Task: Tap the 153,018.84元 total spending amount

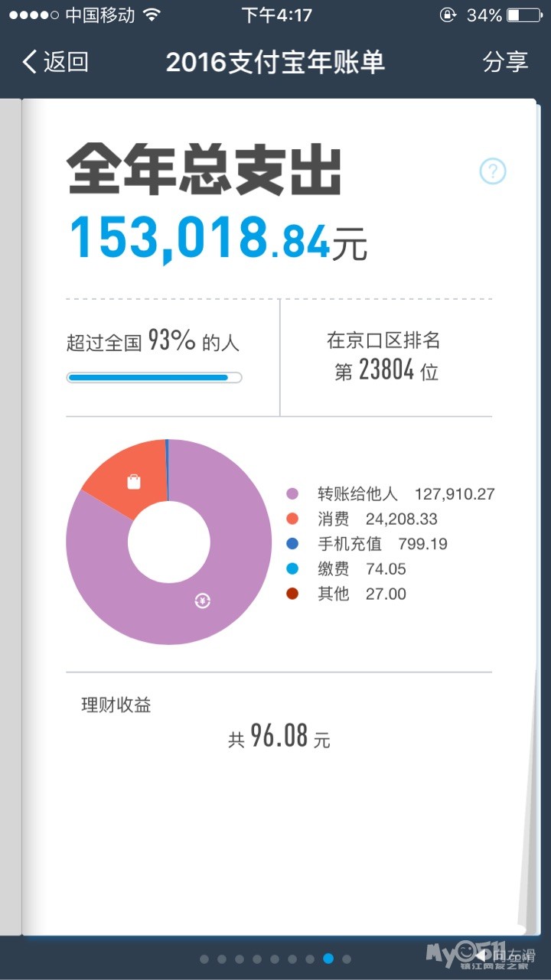Action: point(218,237)
